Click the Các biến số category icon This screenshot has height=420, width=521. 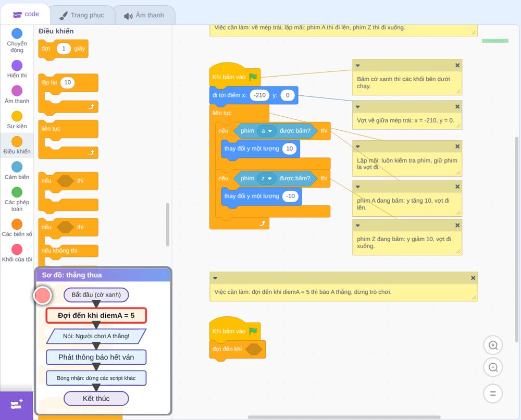click(x=17, y=224)
